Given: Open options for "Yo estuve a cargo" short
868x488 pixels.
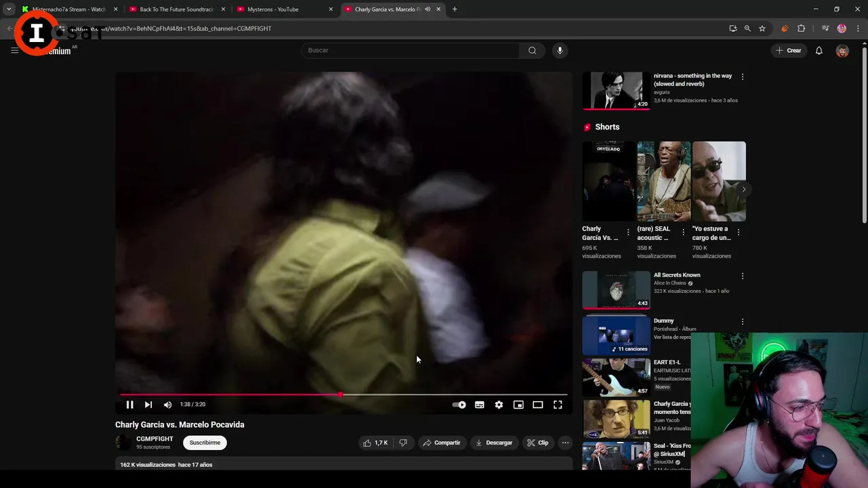Looking at the screenshot, I should [x=738, y=232].
